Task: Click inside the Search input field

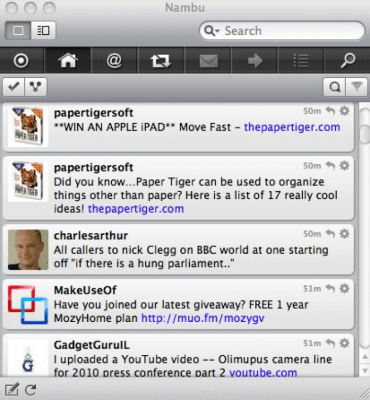Action: point(292,31)
